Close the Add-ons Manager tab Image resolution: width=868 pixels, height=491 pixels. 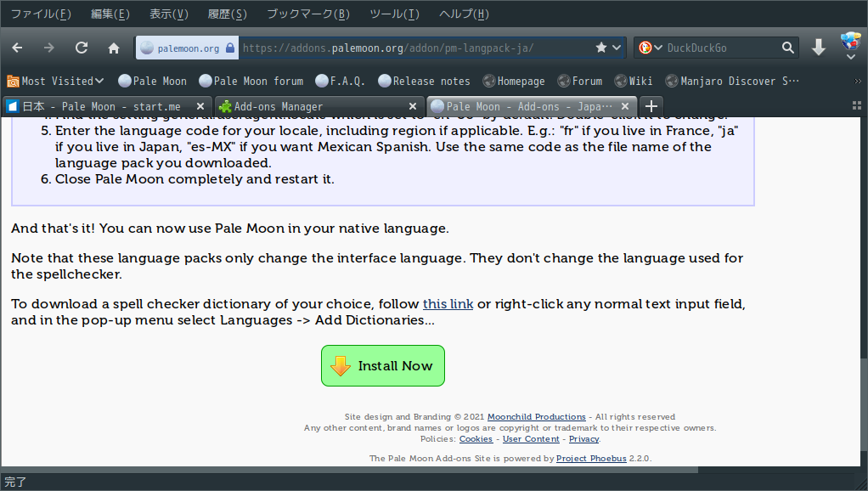click(413, 106)
